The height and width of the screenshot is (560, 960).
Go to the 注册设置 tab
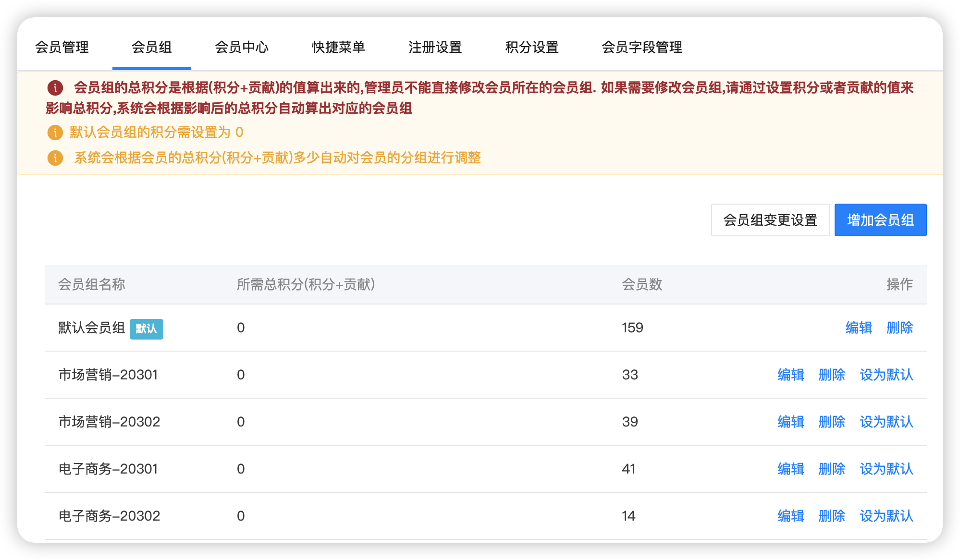pyautogui.click(x=435, y=47)
